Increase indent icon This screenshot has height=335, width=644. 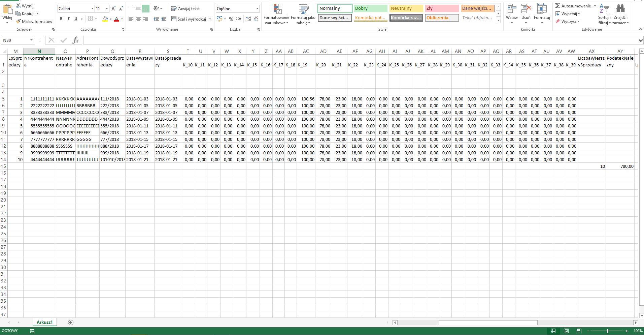(x=164, y=19)
